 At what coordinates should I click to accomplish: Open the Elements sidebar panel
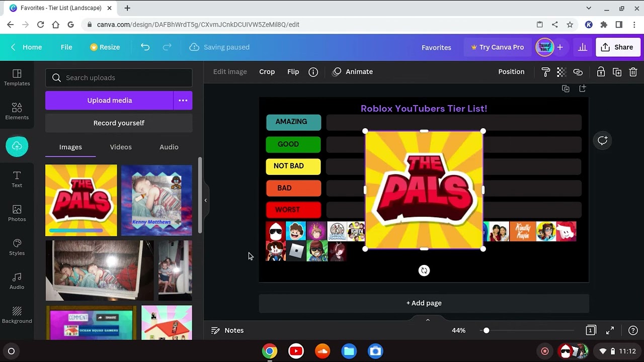pos(17,112)
